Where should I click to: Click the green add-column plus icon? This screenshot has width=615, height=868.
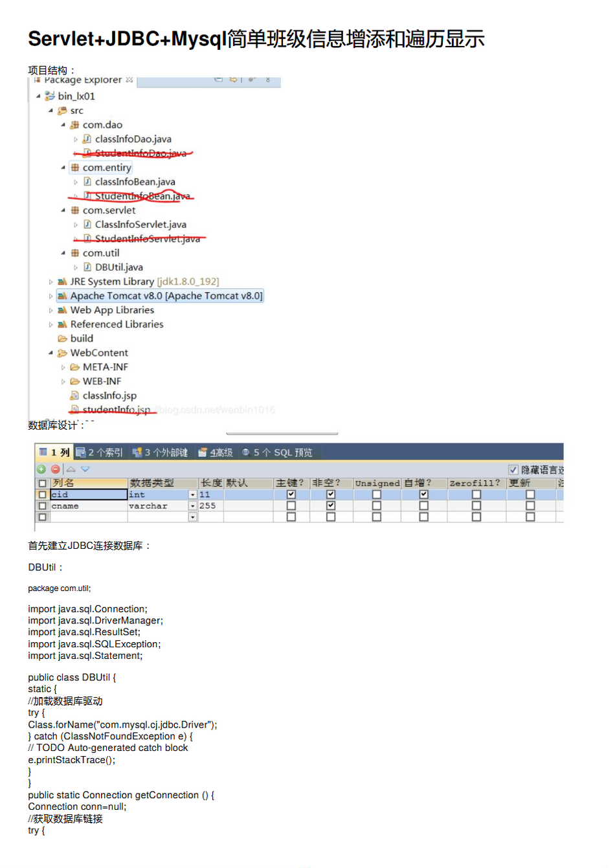click(x=41, y=469)
